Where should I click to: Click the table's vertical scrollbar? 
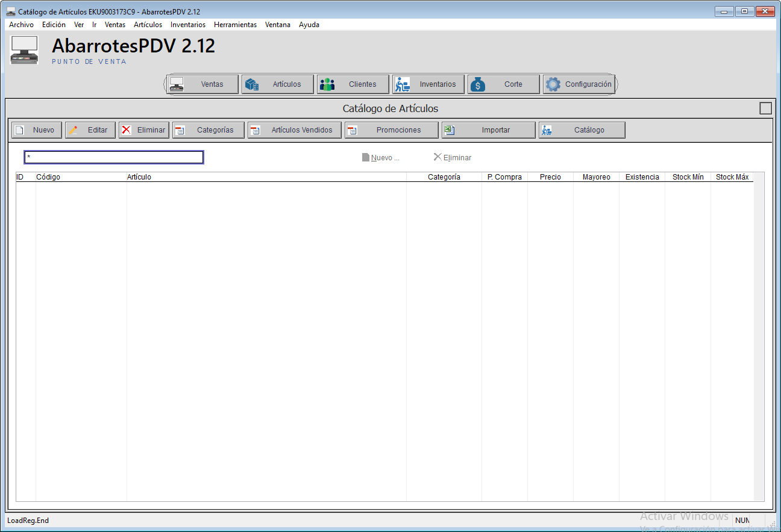click(x=759, y=336)
